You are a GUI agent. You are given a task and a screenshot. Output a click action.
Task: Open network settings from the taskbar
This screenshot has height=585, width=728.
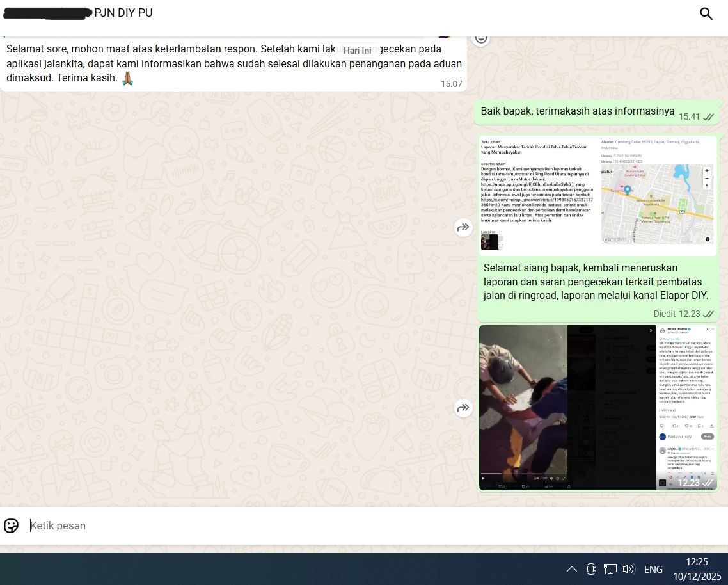(610, 569)
